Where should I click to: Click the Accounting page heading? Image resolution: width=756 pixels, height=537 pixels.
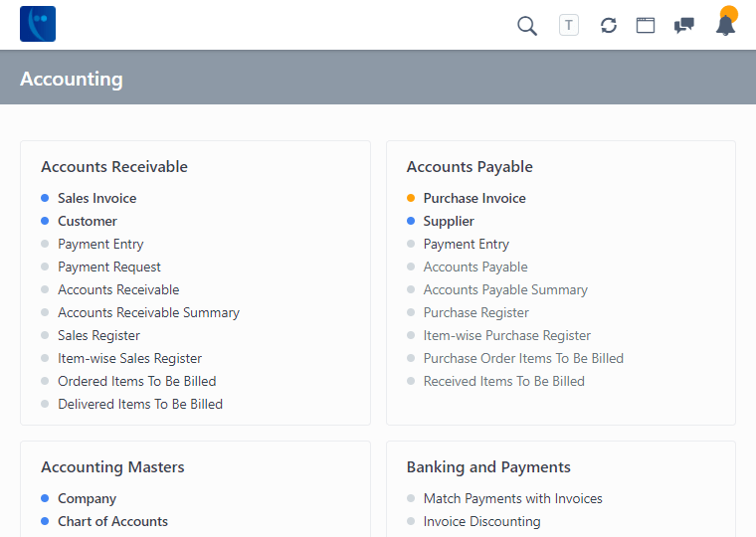(x=72, y=79)
